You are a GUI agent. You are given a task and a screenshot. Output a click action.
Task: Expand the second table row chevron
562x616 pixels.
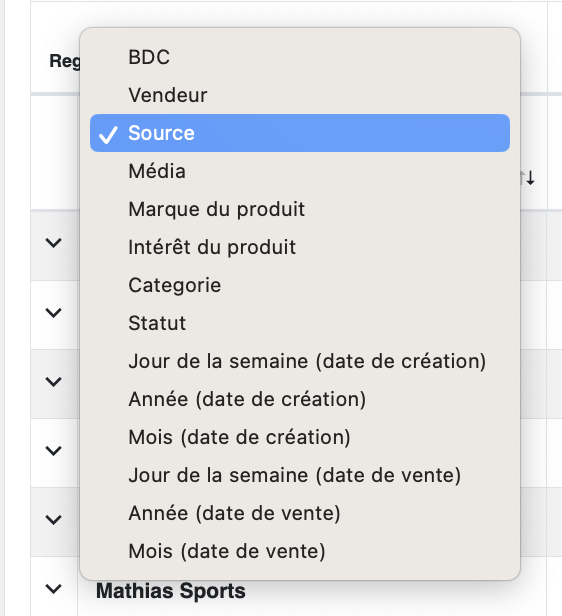click(53, 312)
